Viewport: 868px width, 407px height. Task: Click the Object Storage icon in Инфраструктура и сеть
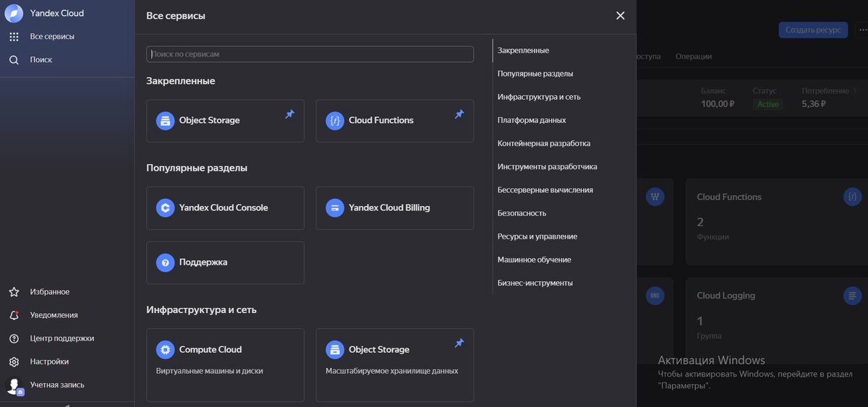click(x=335, y=350)
